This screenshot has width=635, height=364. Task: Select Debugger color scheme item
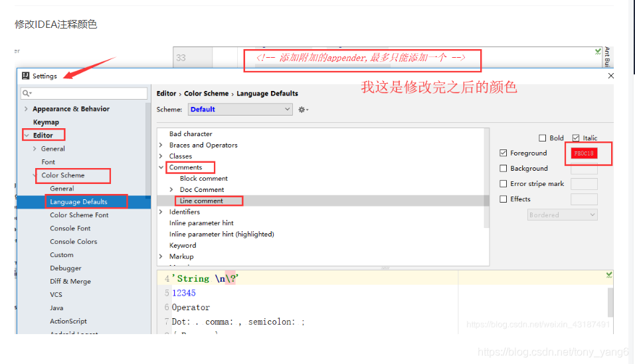66,268
